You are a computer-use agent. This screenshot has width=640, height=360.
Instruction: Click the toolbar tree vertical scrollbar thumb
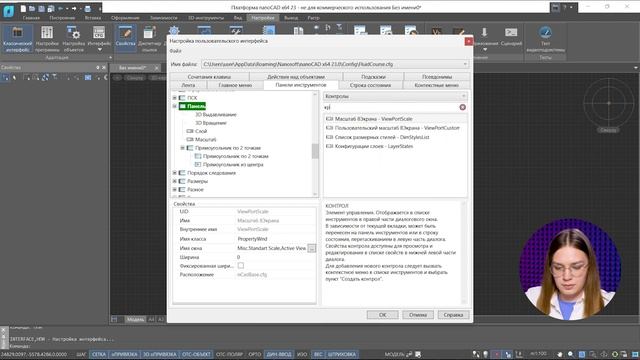(315, 151)
